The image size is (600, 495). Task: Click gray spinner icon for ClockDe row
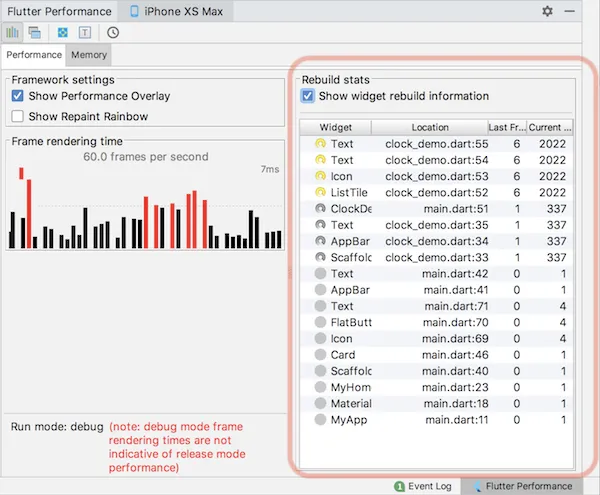[320, 208]
